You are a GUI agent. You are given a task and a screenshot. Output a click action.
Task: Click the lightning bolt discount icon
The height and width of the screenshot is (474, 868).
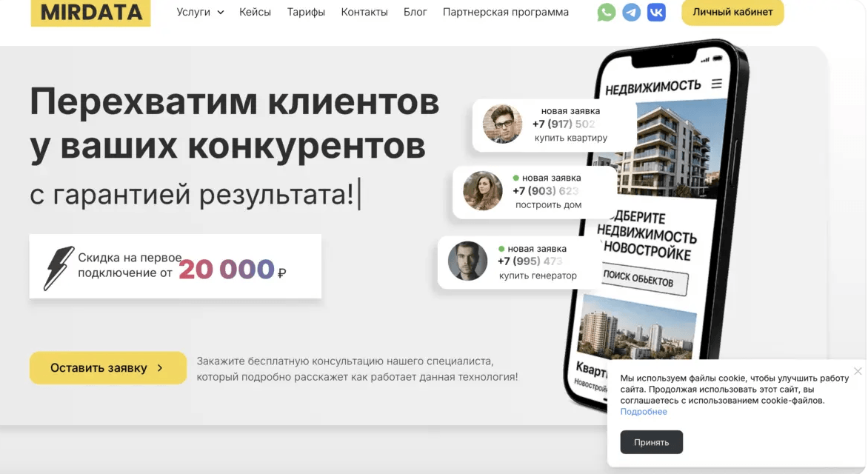tap(59, 268)
